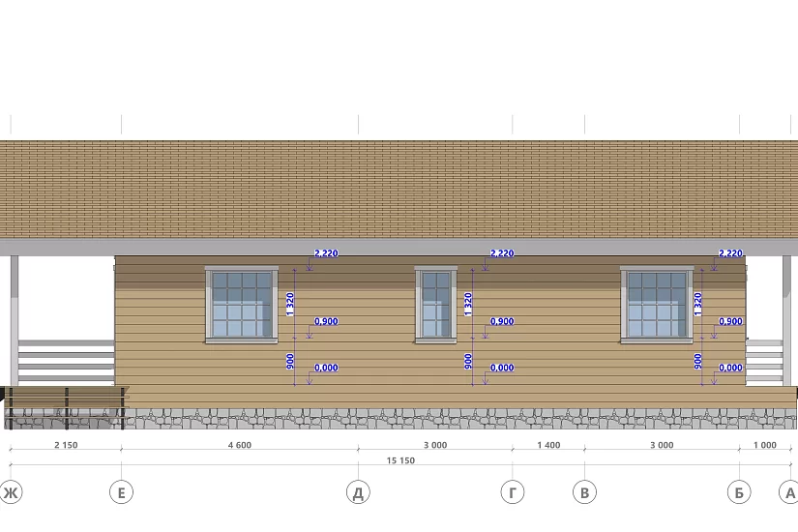Click axis marker А circle
This screenshot has width=798, height=532.
(790, 492)
